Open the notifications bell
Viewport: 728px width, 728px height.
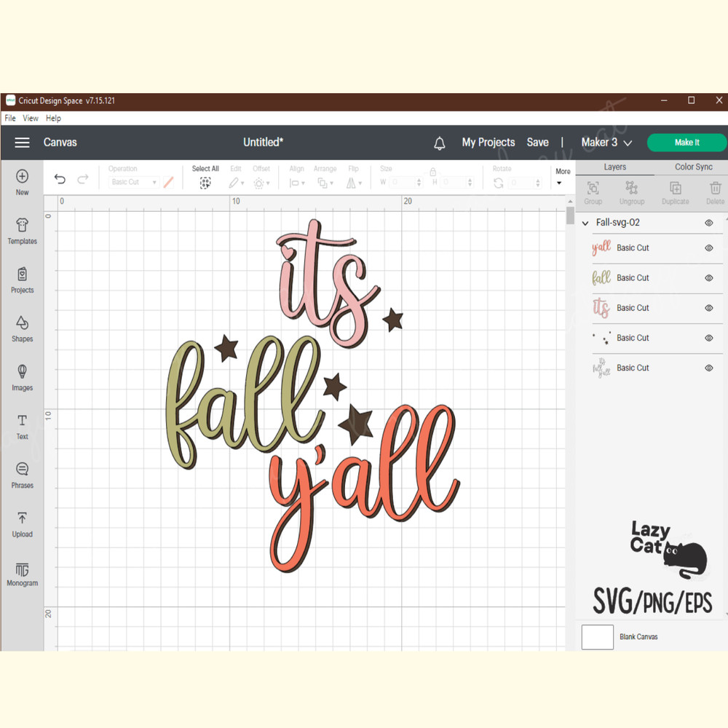click(x=440, y=143)
